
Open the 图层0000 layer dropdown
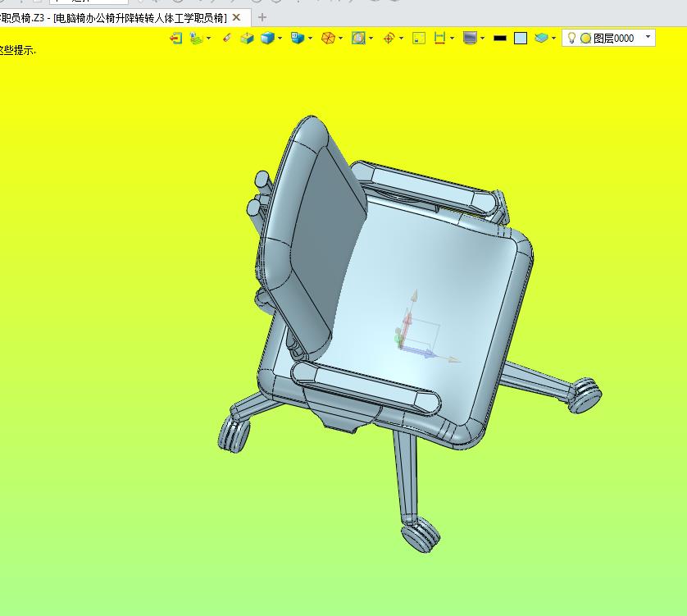[x=648, y=37]
